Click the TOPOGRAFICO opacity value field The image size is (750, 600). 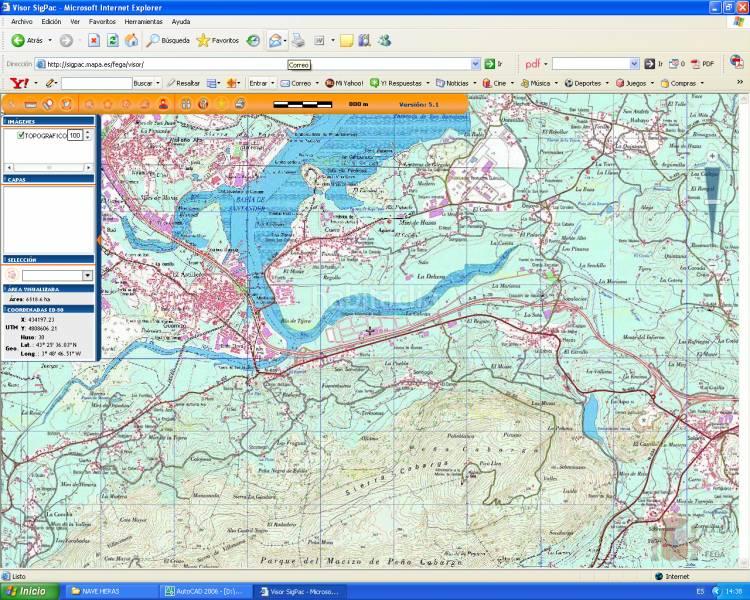tap(74, 134)
